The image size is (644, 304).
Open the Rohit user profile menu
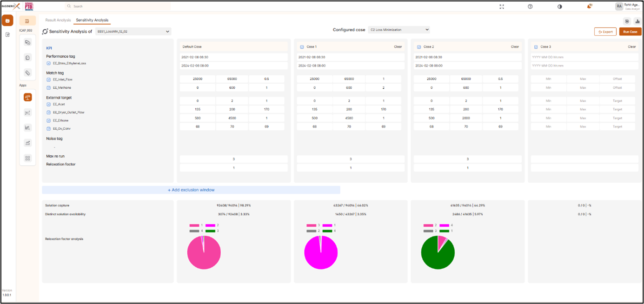tap(628, 7)
